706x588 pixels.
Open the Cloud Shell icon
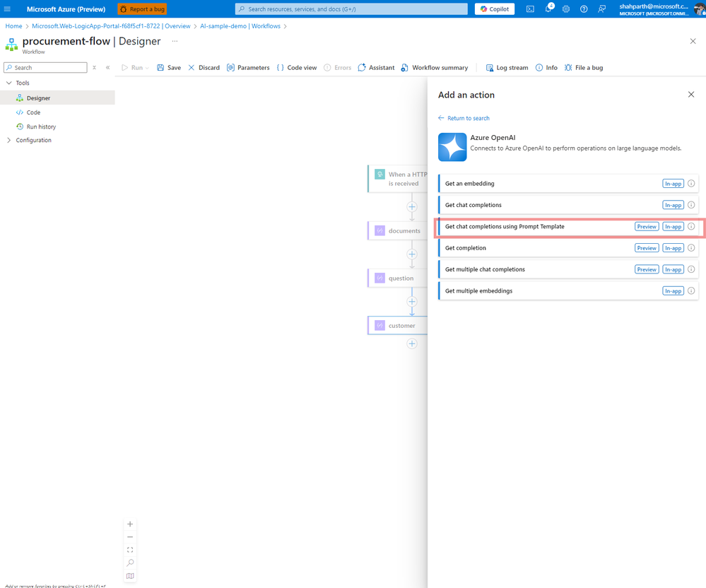531,9
